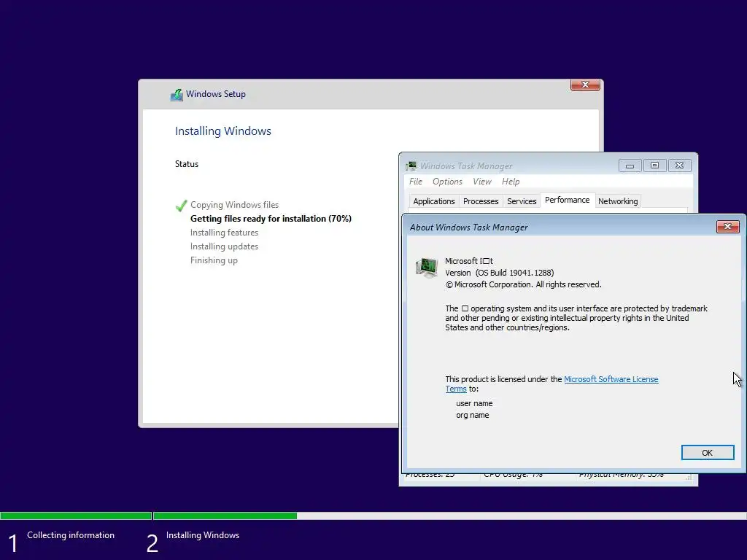Click the Collecting information progress bar
Viewport: 747px width, 560px height.
76,516
